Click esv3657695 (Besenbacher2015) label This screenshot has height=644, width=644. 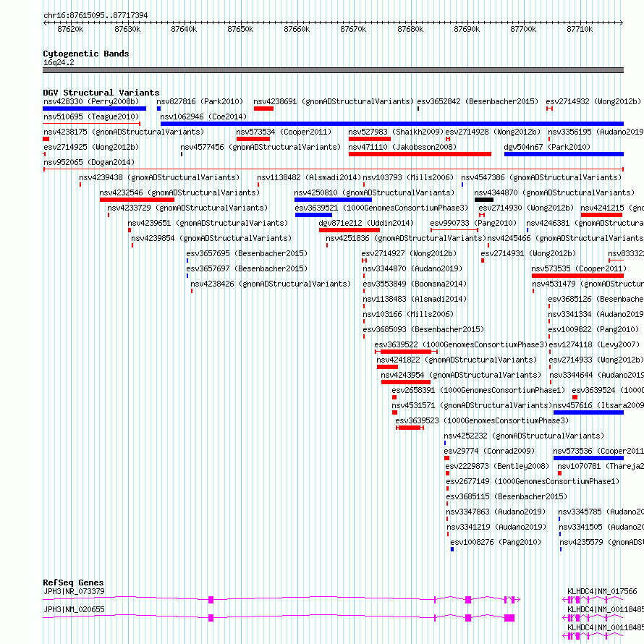(247, 253)
